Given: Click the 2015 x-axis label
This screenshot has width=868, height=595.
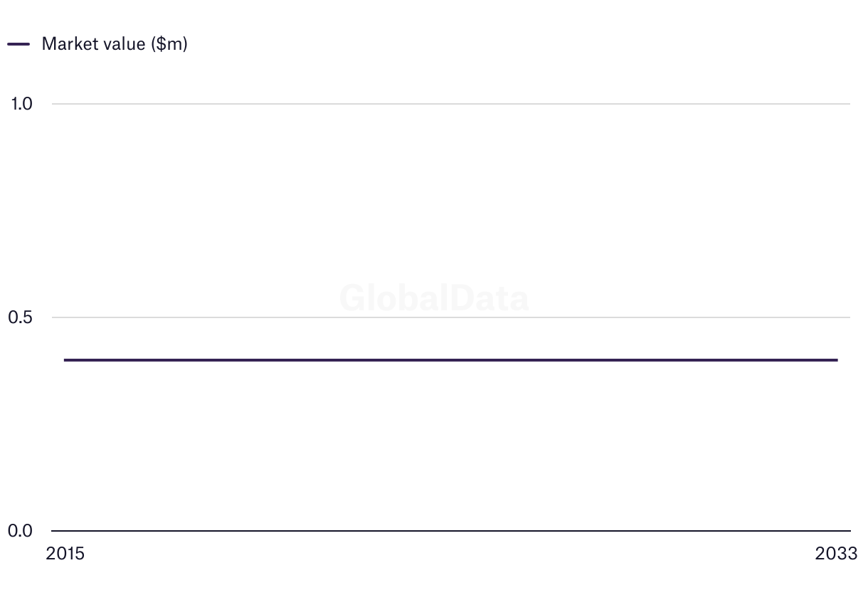Looking at the screenshot, I should (x=65, y=554).
